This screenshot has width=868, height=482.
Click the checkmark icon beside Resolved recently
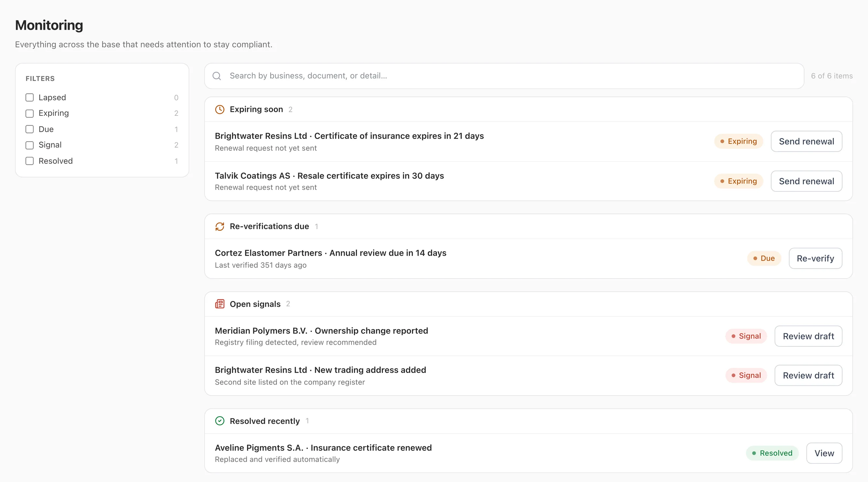click(220, 421)
